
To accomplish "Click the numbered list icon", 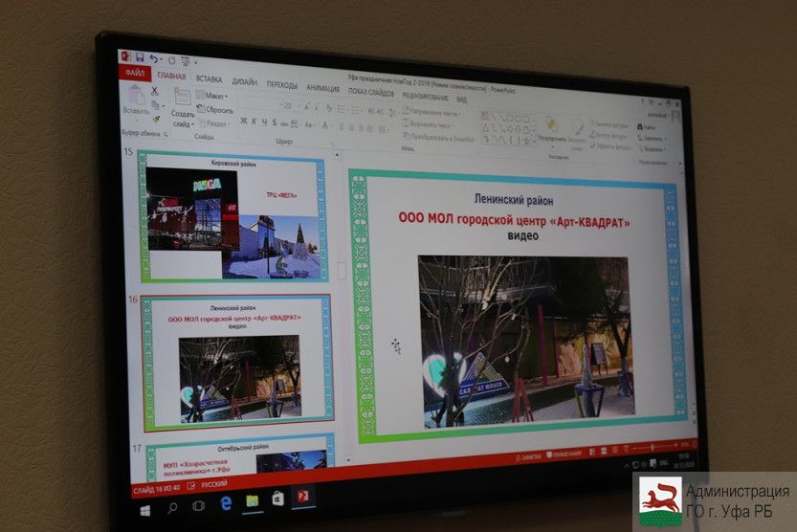I will pos(356,110).
